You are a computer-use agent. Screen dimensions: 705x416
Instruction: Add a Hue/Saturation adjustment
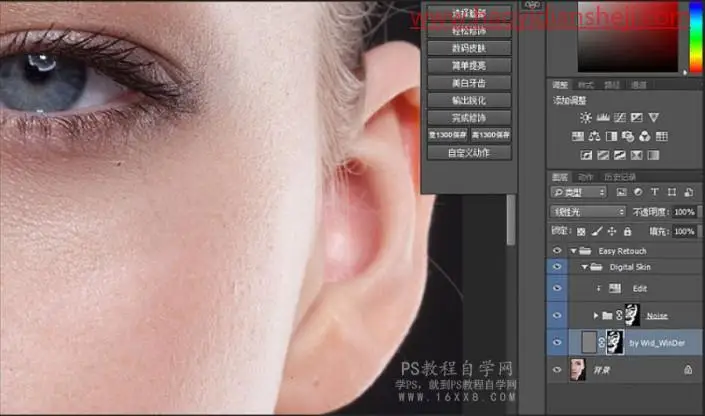point(578,136)
